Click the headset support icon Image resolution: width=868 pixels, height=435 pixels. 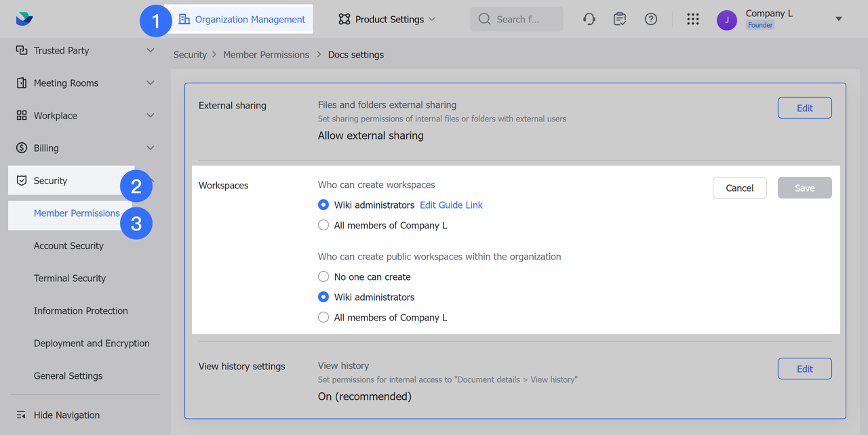(x=589, y=19)
